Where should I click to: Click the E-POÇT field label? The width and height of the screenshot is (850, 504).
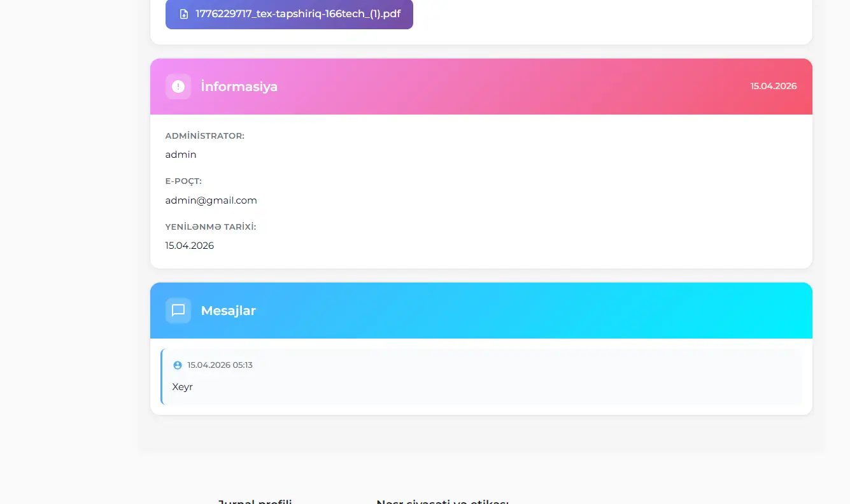click(183, 181)
